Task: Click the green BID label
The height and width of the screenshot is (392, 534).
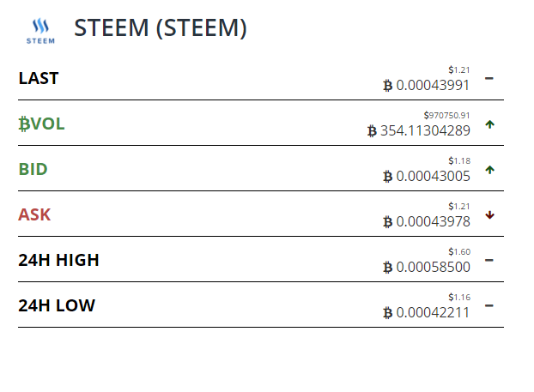Action: [33, 169]
